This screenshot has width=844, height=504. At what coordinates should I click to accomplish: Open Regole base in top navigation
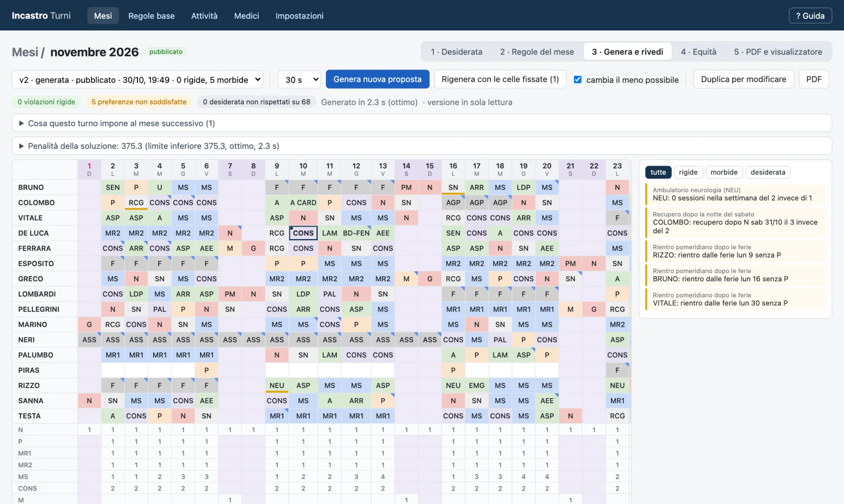coord(151,16)
